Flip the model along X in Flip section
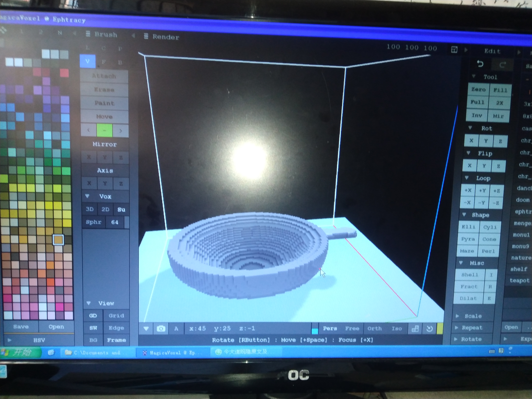Viewport: 532px width, 399px height. 469,165
